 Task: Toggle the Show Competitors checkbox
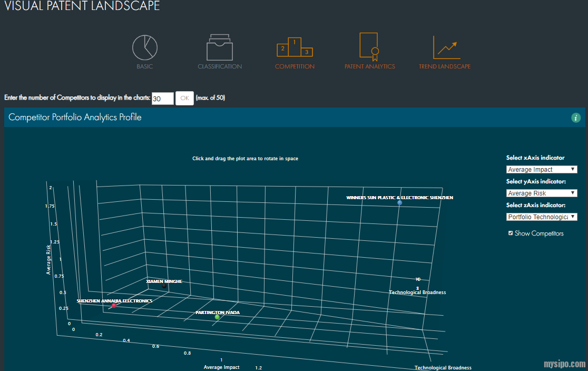pos(511,233)
